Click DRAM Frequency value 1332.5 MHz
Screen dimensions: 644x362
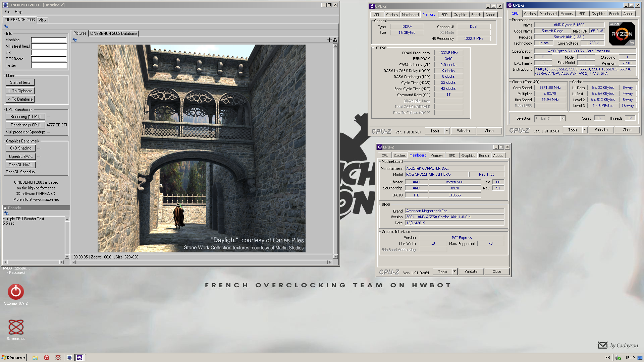448,53
